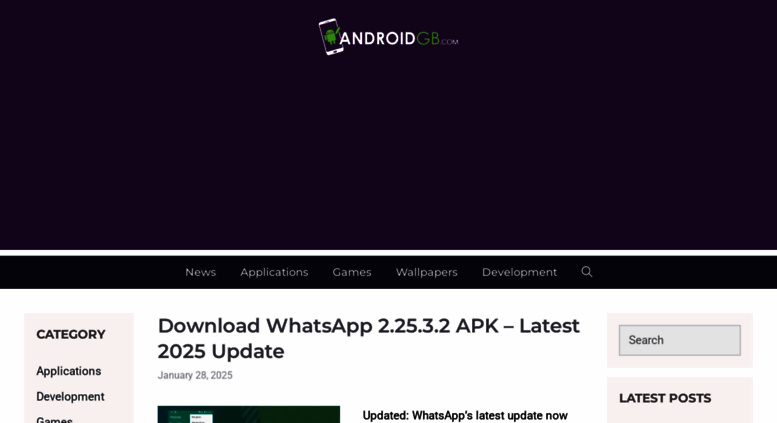Viewport: 777px width, 423px height.
Task: Click the AndroidGB.com logo text
Action: click(x=399, y=39)
